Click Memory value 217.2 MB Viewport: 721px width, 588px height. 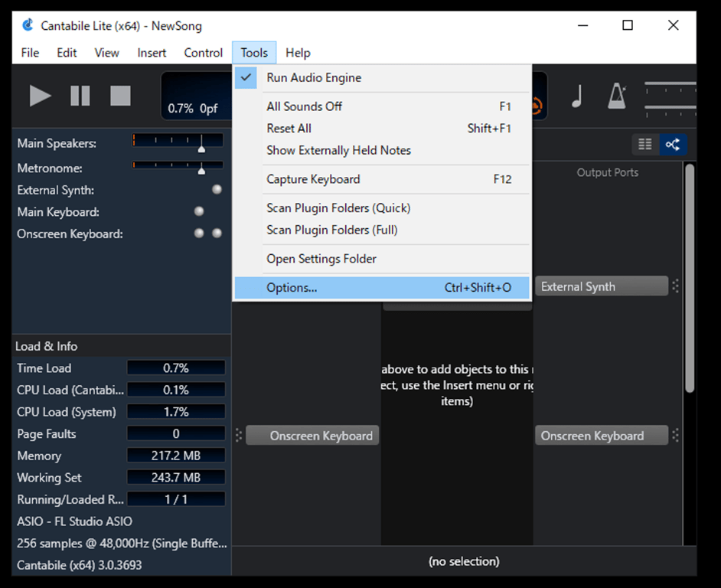point(176,456)
